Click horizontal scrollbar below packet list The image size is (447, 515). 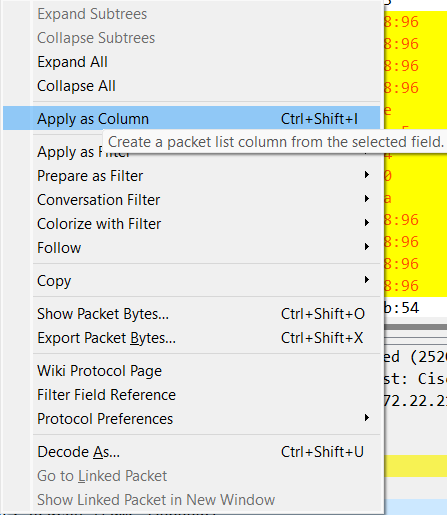pos(416,327)
